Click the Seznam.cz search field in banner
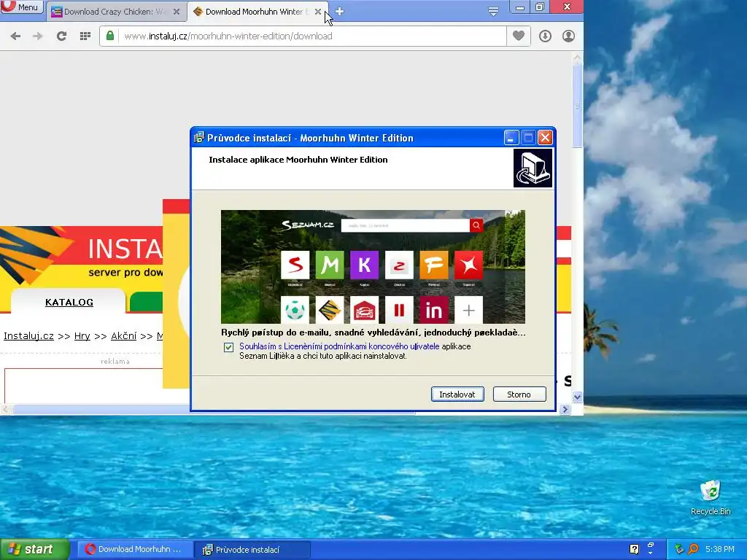 406,225
